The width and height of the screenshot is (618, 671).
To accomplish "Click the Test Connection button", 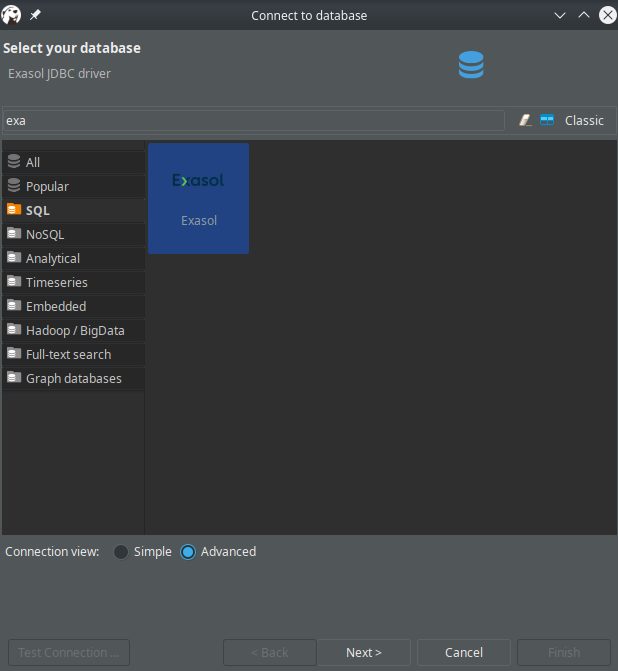I will click(69, 652).
